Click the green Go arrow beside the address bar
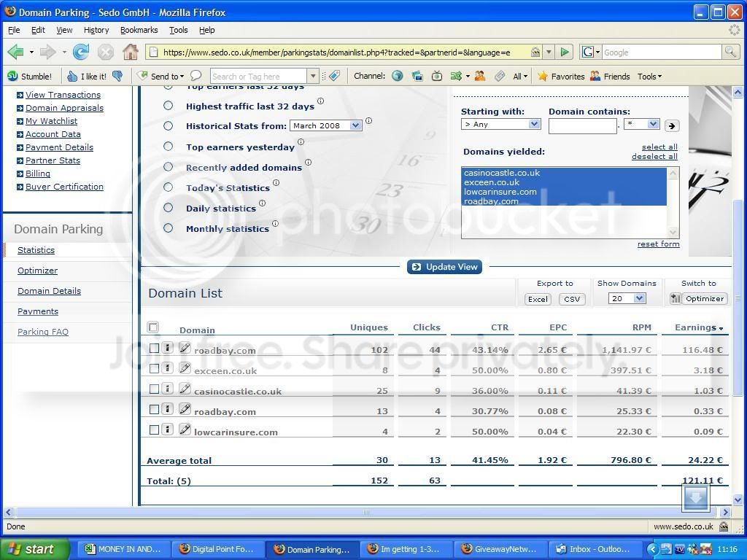Viewport: 747px width, 560px height. click(565, 52)
